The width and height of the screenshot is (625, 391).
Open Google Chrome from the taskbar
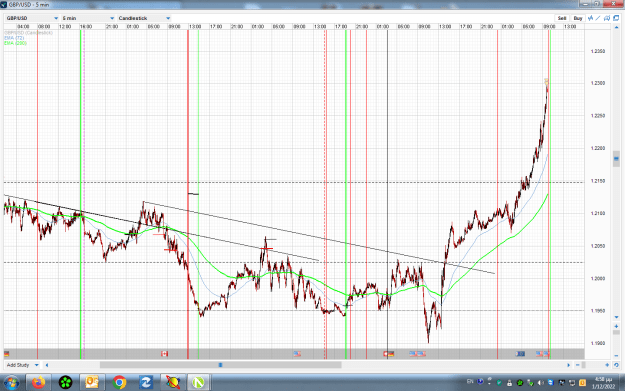click(119, 383)
